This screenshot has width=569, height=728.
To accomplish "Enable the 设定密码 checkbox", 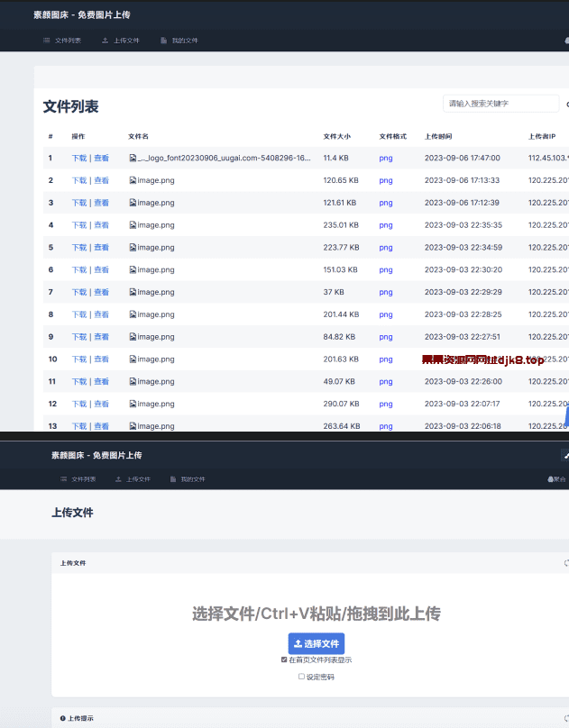I will point(301,677).
